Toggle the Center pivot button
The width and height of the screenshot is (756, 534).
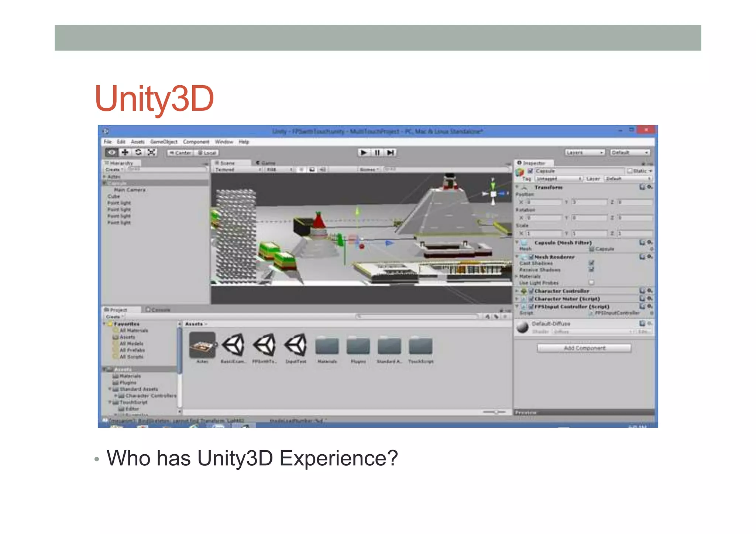click(x=180, y=152)
